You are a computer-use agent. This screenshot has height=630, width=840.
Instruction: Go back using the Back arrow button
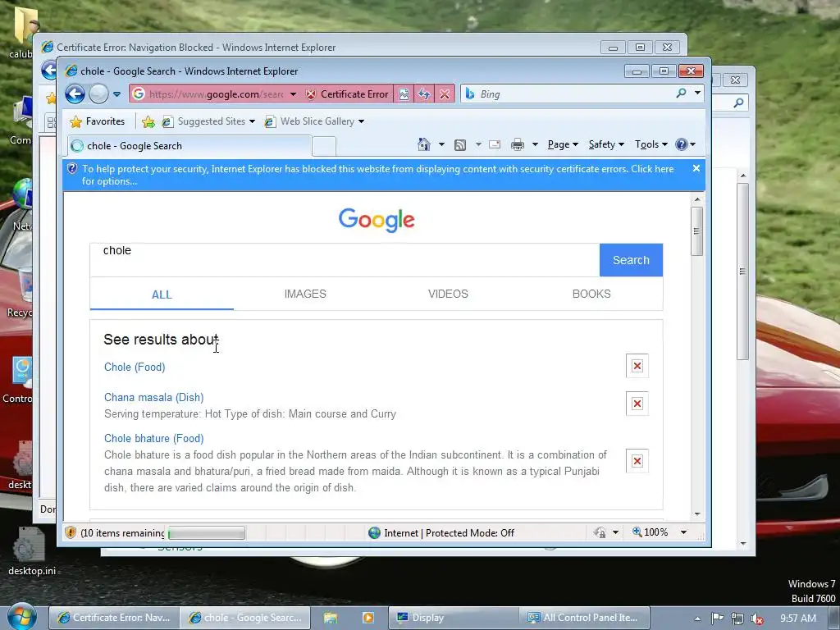pyautogui.click(x=75, y=94)
